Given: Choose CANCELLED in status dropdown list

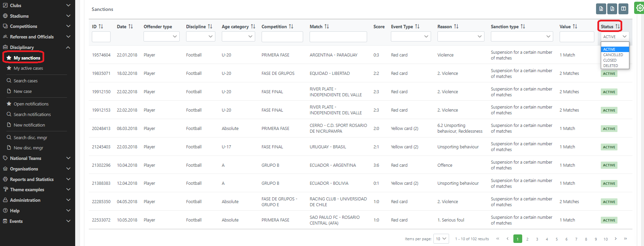Looking at the screenshot, I should 613,55.
